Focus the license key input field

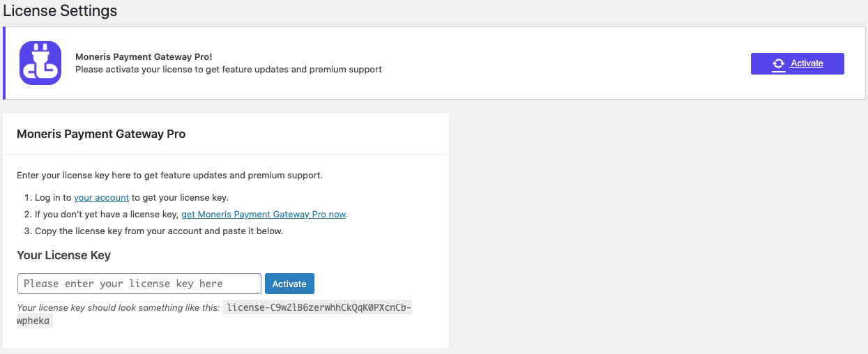click(x=139, y=284)
